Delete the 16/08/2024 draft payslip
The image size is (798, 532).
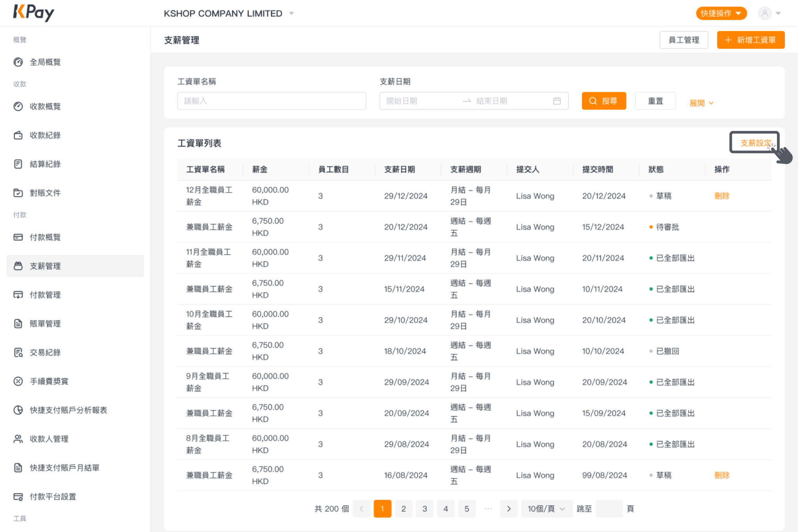click(x=722, y=475)
